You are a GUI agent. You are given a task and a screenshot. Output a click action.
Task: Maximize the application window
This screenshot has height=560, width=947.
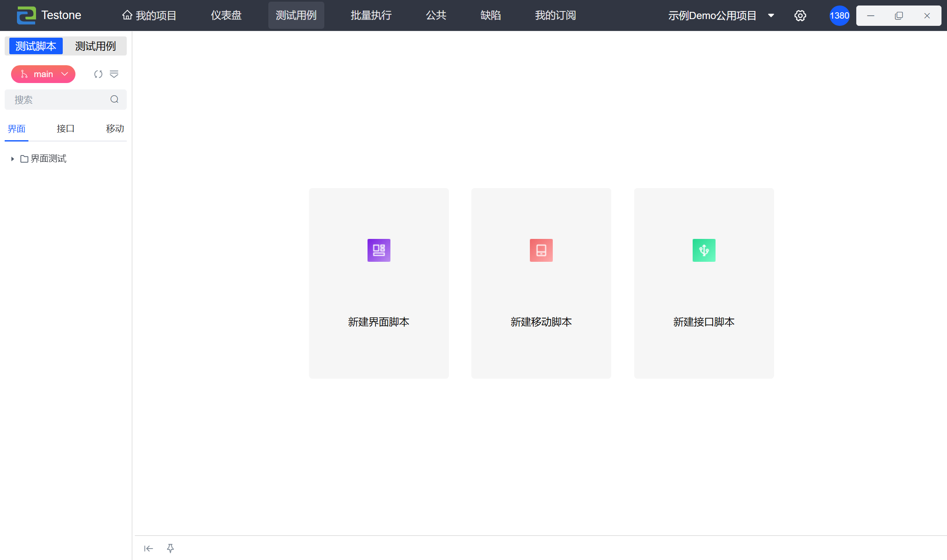[899, 16]
